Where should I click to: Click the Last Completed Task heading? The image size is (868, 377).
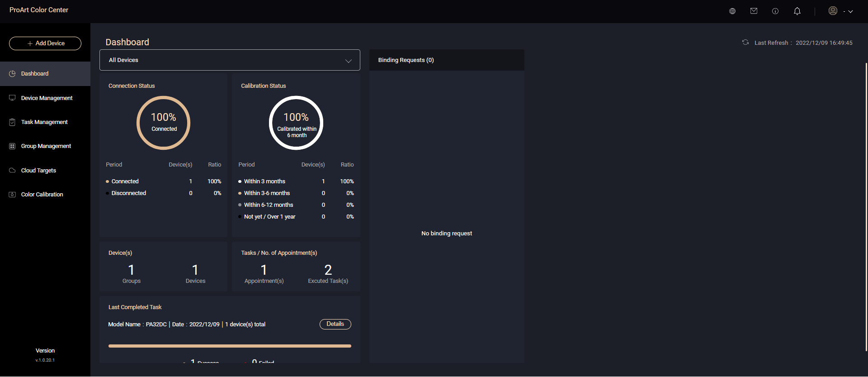[135, 307]
